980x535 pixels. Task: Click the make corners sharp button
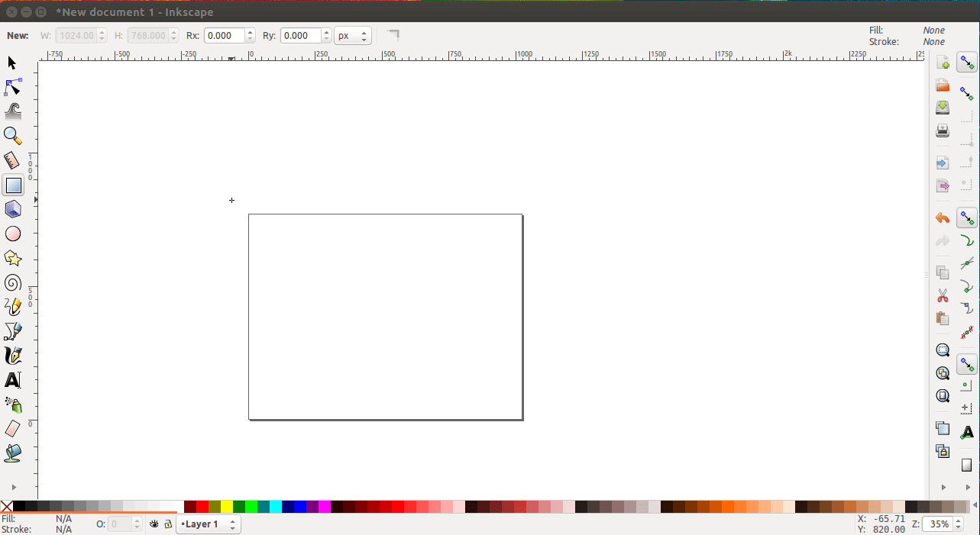tap(393, 35)
